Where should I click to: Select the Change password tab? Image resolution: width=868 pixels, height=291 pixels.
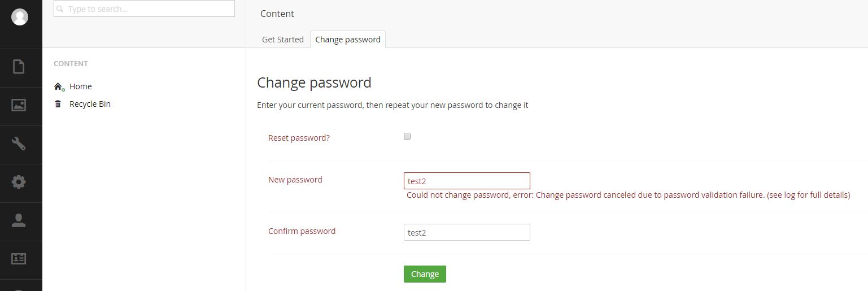(348, 40)
